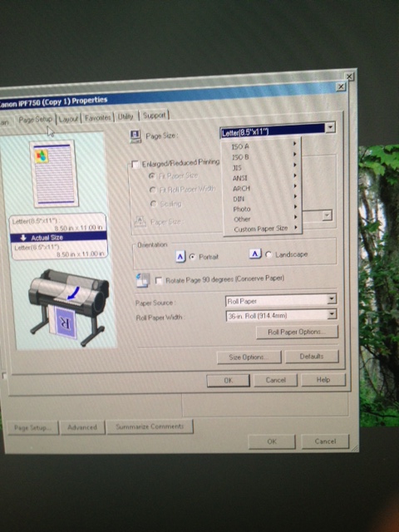
Task: Tick Rotate Page 90 degrees checkbox
Action: pos(159,281)
